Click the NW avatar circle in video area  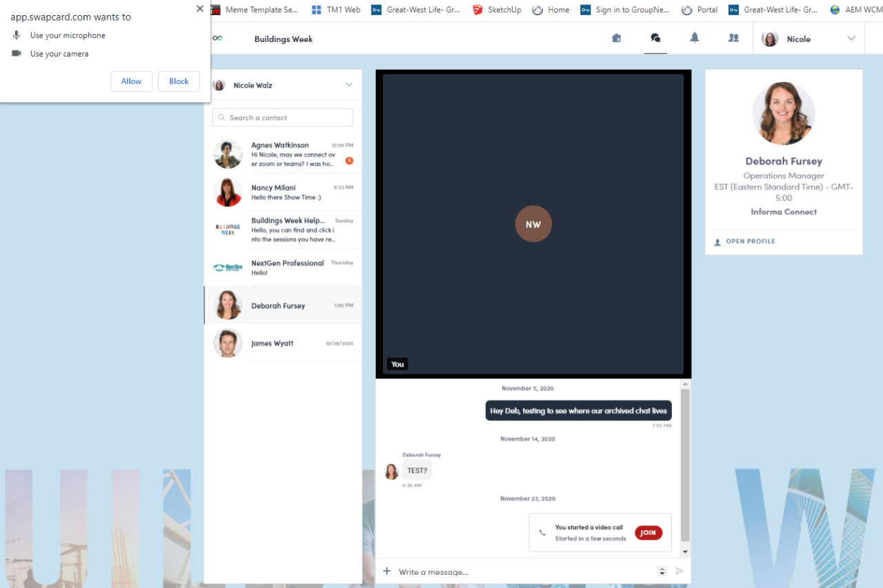pos(533,224)
